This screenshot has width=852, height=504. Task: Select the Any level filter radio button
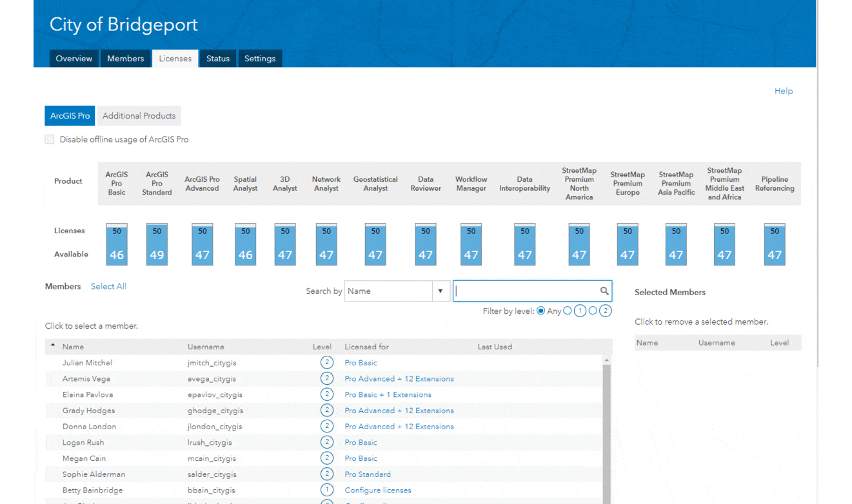tap(541, 311)
